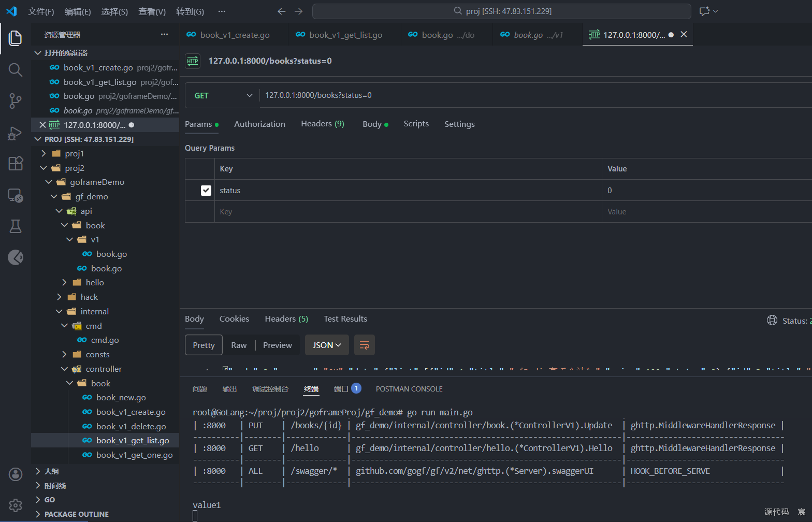This screenshot has height=522, width=812.
Task: Go forward with the right arrow
Action: click(x=299, y=11)
